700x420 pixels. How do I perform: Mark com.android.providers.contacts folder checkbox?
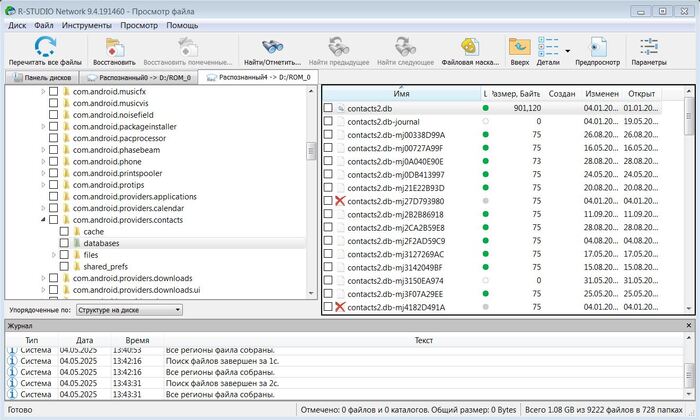point(54,220)
